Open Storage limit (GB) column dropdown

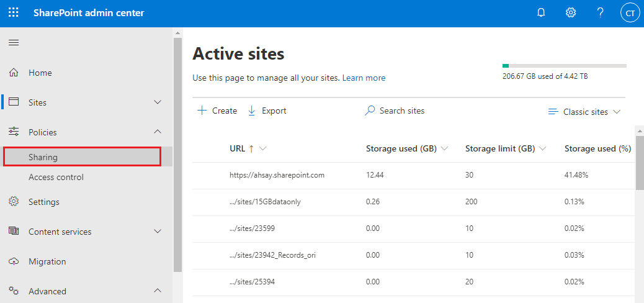point(543,148)
